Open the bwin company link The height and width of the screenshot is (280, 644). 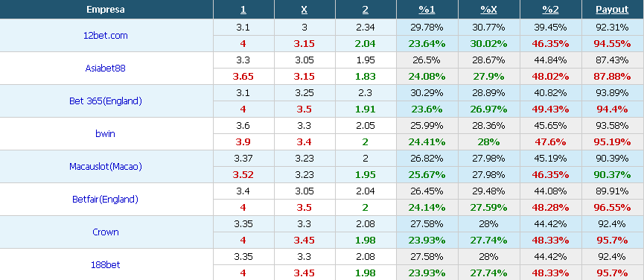click(106, 134)
